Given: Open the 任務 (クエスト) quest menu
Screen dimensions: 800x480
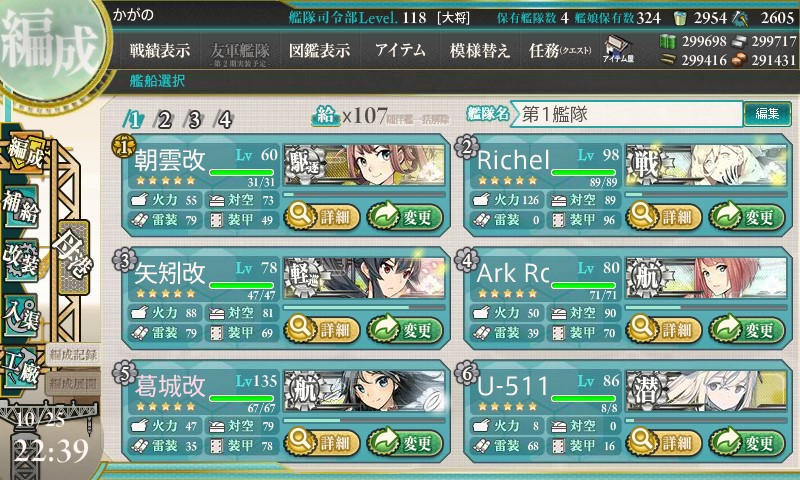Looking at the screenshot, I should (560, 50).
